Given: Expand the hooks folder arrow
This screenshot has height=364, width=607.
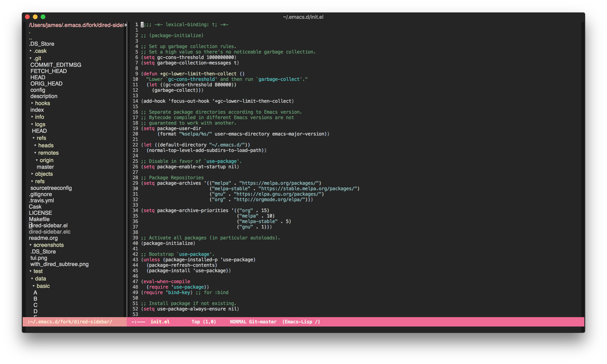Looking at the screenshot, I should click(x=32, y=103).
